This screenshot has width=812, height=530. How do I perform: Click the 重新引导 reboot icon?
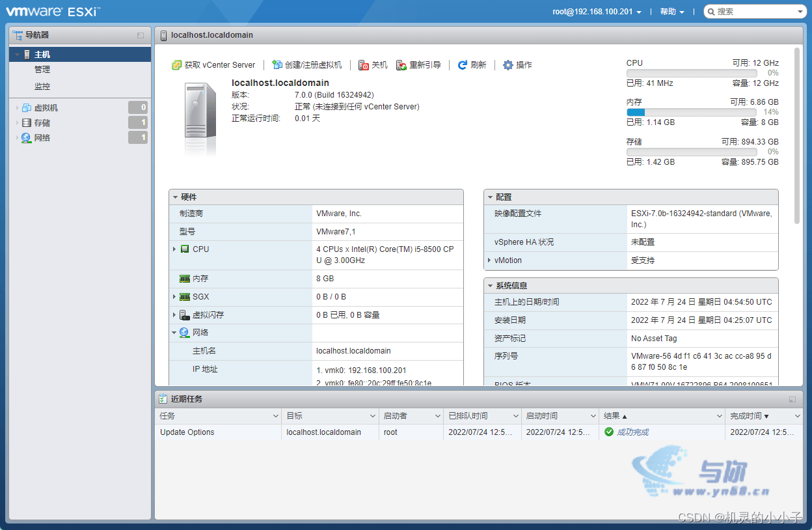401,65
